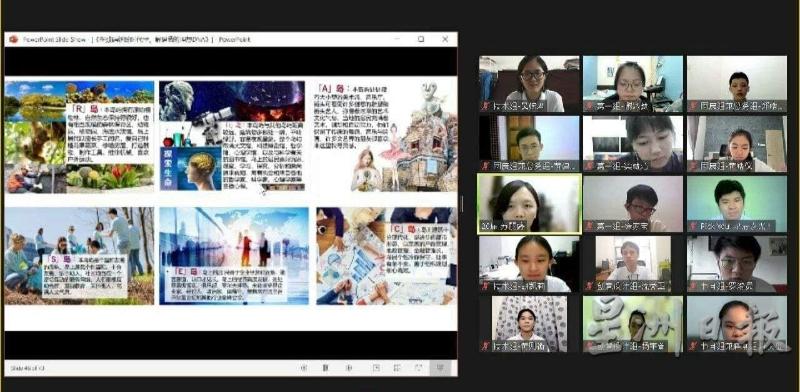Click the 「S」岛 heading on the slide
The height and width of the screenshot is (392, 800).
pos(59,259)
